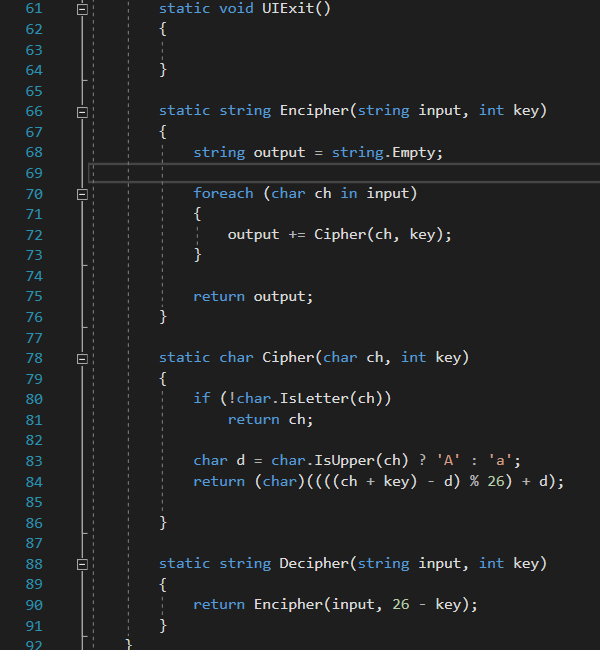Click the Encipher call on line 90
Viewport: 600px width, 650px height.
click(288, 604)
